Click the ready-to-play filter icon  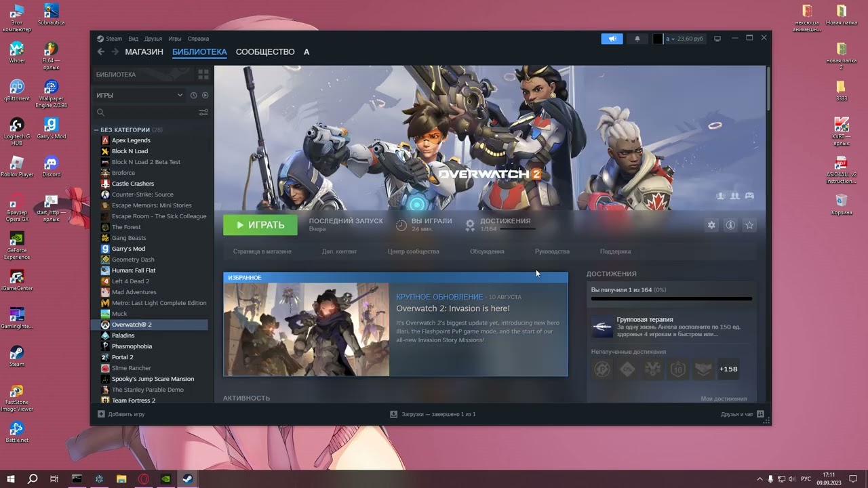click(x=205, y=96)
